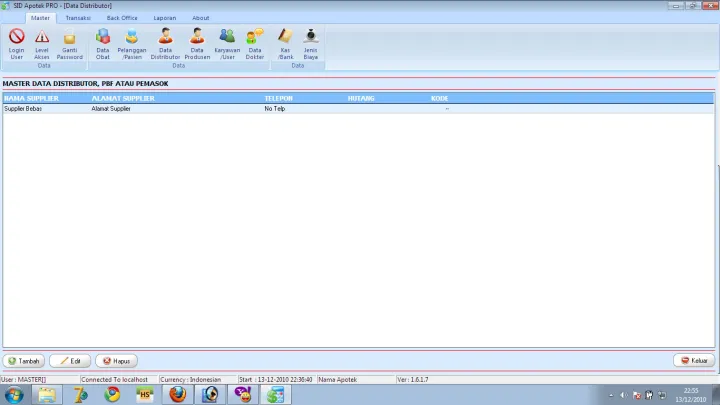Screen dimensions: 720x405
Task: Click the Tambah button
Action: (x=24, y=361)
